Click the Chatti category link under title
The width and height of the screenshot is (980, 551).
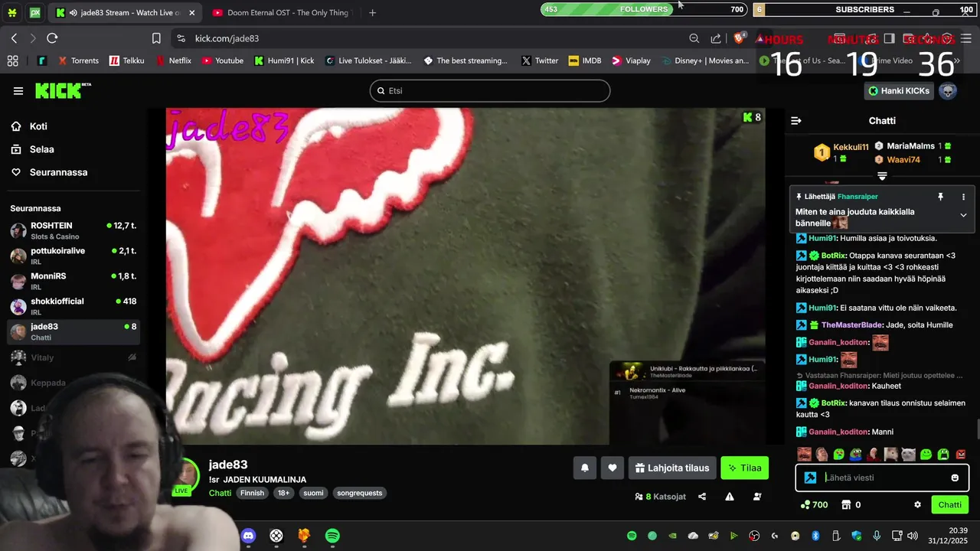click(x=220, y=493)
